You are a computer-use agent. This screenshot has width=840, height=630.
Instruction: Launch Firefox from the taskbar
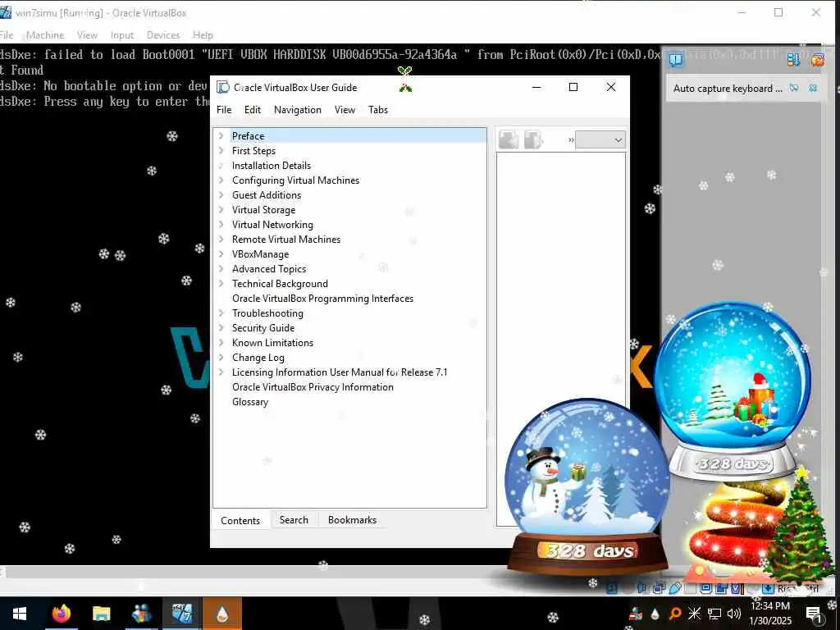click(62, 614)
